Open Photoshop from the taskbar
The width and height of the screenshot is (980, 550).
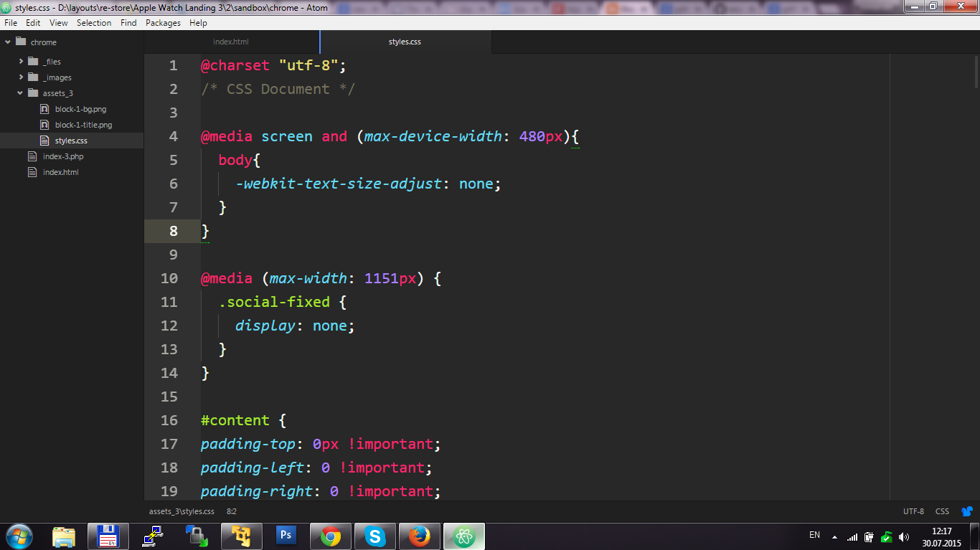point(286,536)
